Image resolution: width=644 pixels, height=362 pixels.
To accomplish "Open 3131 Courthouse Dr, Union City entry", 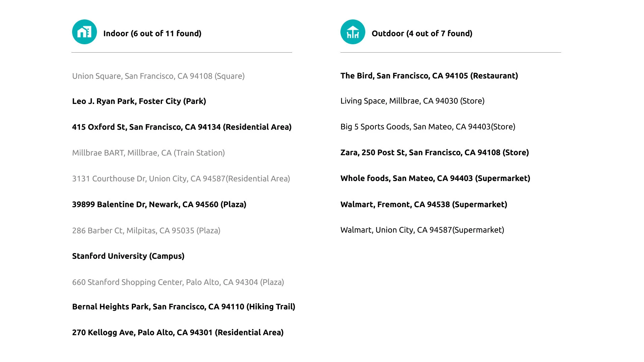I will pos(181,179).
